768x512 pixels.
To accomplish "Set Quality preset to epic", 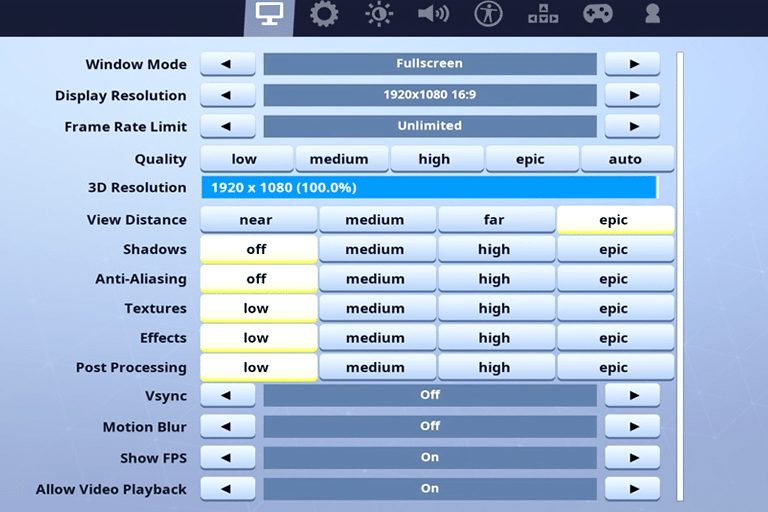I will (x=532, y=159).
